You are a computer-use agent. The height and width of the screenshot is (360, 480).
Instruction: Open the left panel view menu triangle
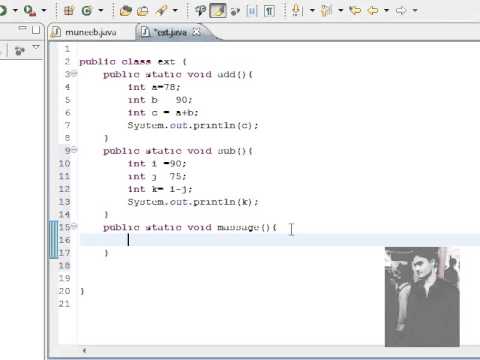pos(36,47)
